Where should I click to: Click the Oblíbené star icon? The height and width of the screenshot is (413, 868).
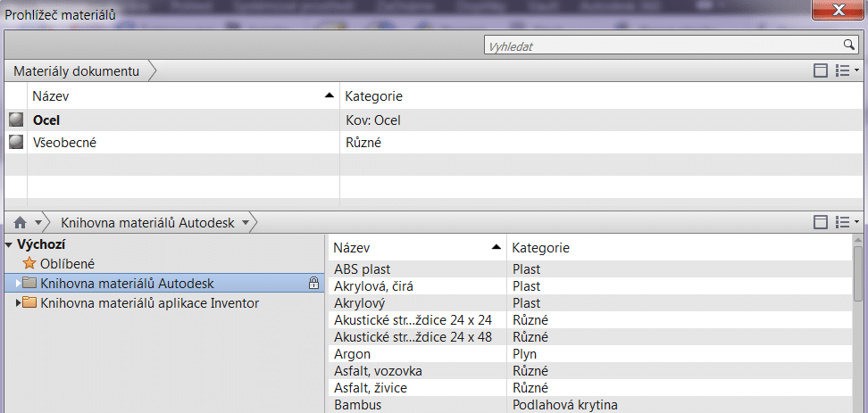(x=29, y=264)
